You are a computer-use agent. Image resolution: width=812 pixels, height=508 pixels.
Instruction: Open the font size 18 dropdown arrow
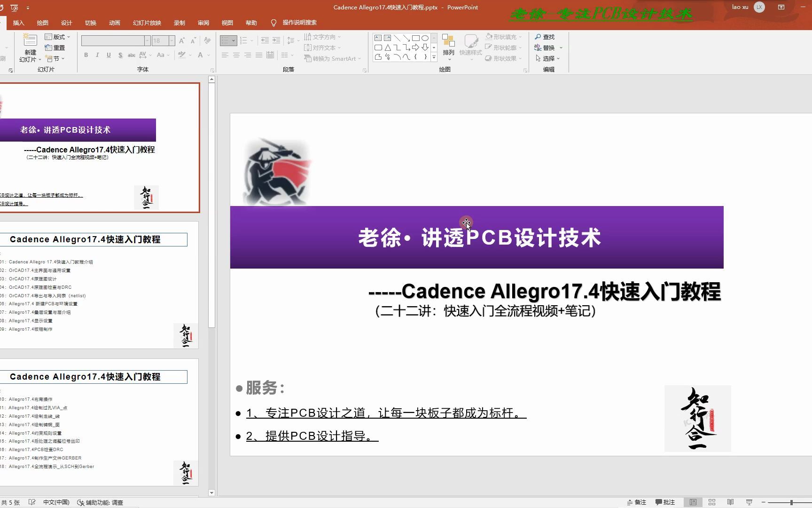pos(172,40)
